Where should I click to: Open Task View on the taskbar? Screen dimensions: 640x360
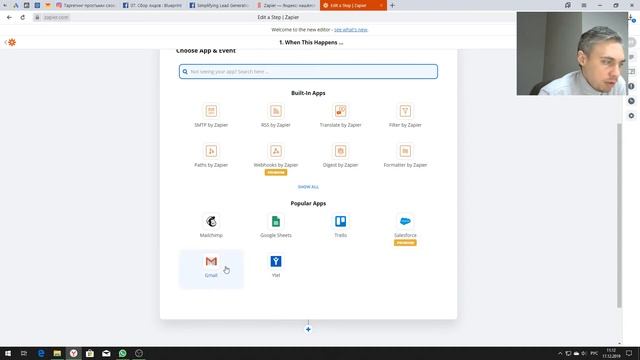click(24, 353)
